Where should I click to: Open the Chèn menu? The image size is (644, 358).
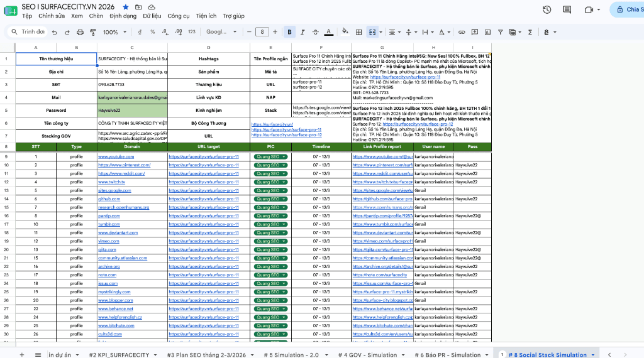(96, 16)
